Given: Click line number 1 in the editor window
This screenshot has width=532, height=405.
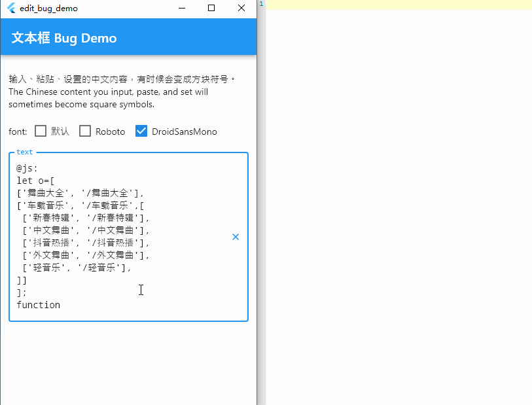Looking at the screenshot, I should click(x=261, y=4).
